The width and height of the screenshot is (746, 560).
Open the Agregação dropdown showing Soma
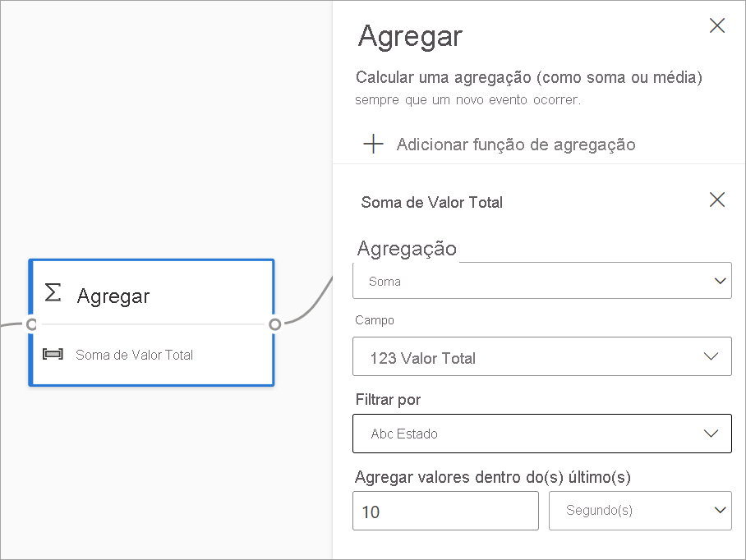click(542, 280)
